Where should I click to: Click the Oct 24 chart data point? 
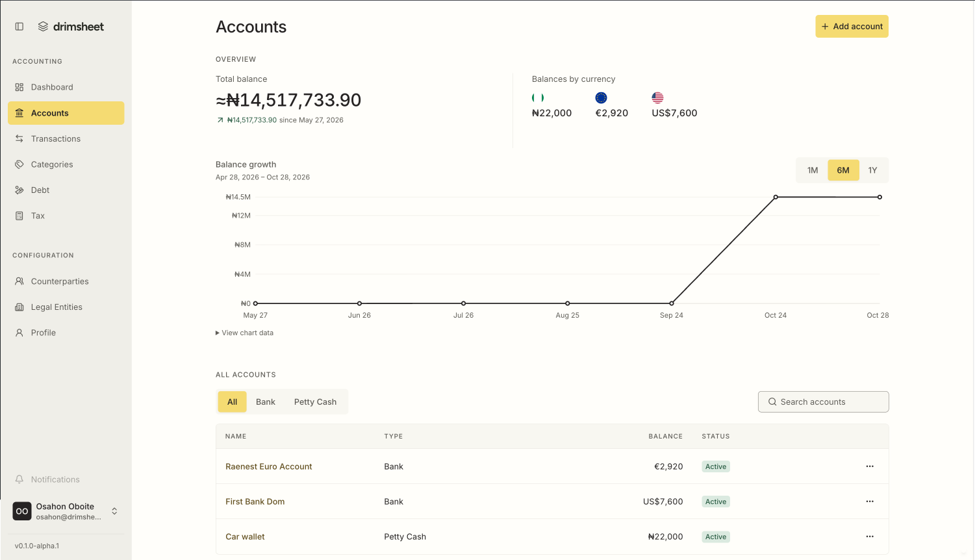point(776,197)
